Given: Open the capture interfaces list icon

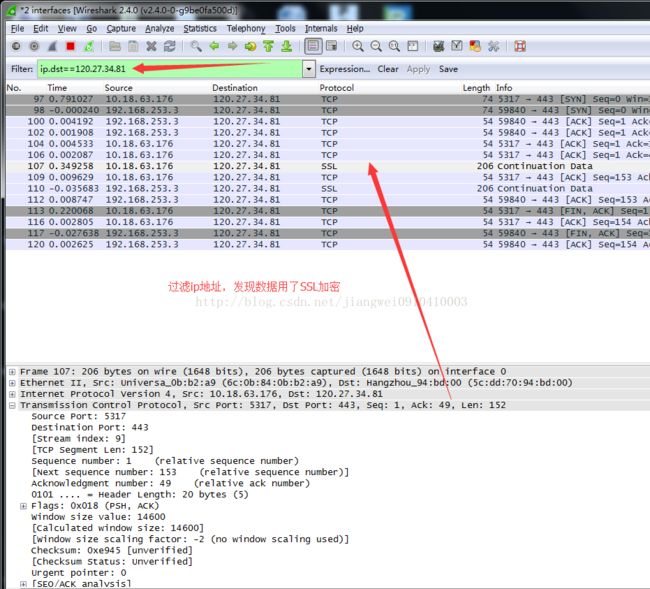Looking at the screenshot, I should [16, 46].
